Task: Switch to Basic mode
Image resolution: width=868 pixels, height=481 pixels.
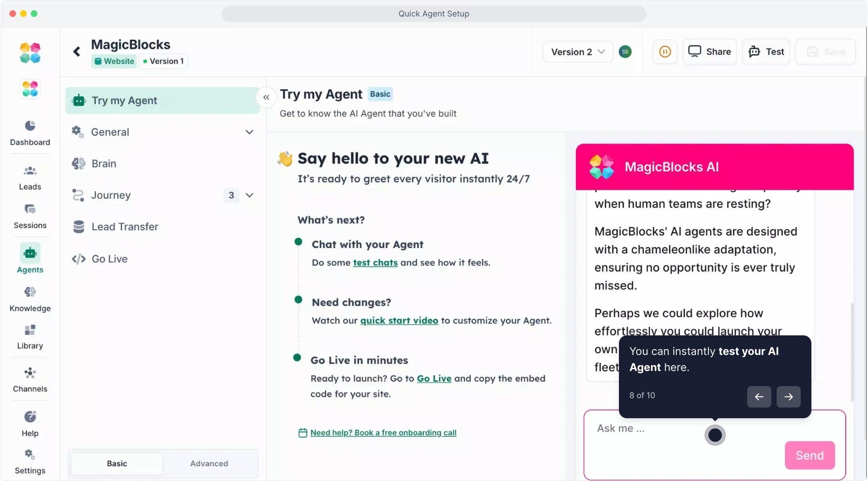Action: [x=117, y=464]
